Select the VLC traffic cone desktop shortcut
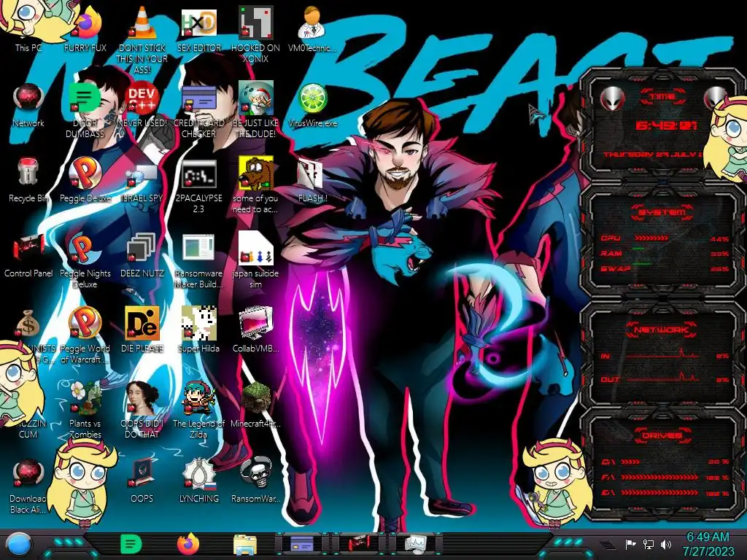The image size is (747, 560). pyautogui.click(x=142, y=24)
